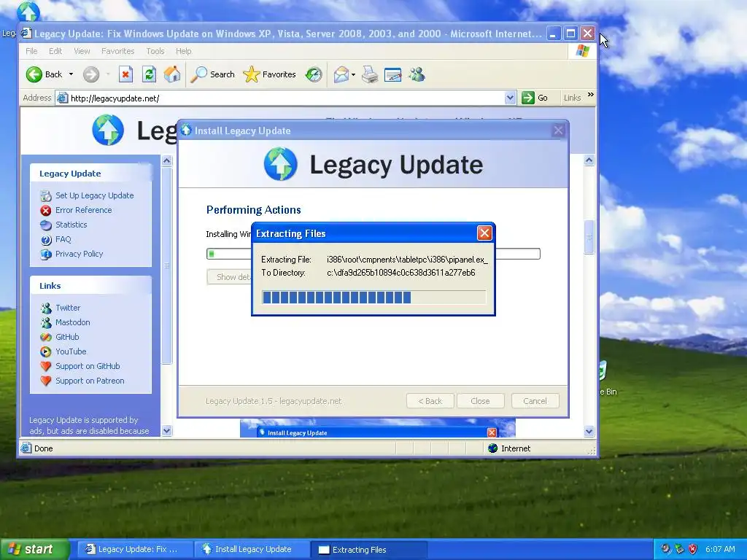Click Support on GitHub link

(x=88, y=366)
